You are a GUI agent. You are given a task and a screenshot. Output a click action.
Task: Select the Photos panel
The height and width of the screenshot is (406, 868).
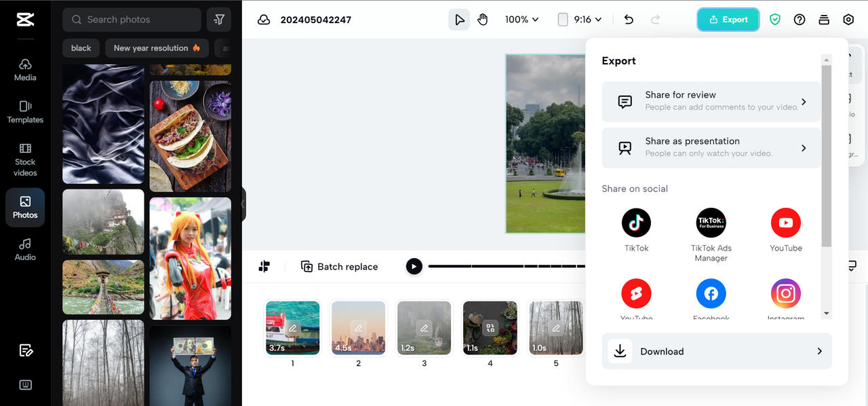(25, 207)
